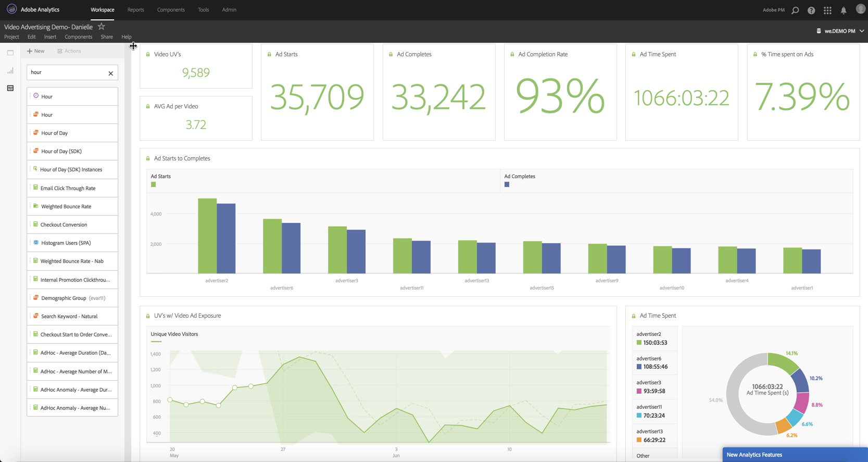Open the Visualizations bar chart panel icon
The image size is (868, 462).
tap(10, 71)
